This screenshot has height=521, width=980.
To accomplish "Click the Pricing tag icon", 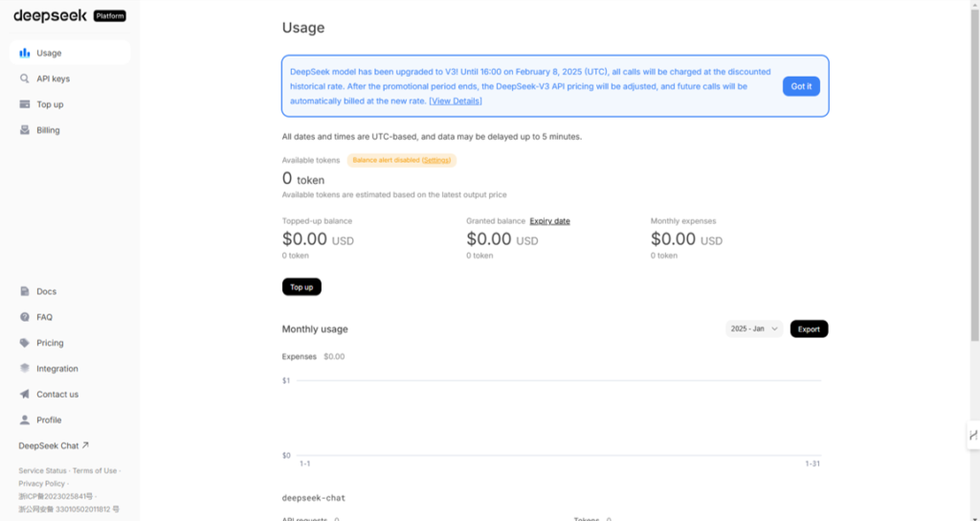I will point(24,342).
